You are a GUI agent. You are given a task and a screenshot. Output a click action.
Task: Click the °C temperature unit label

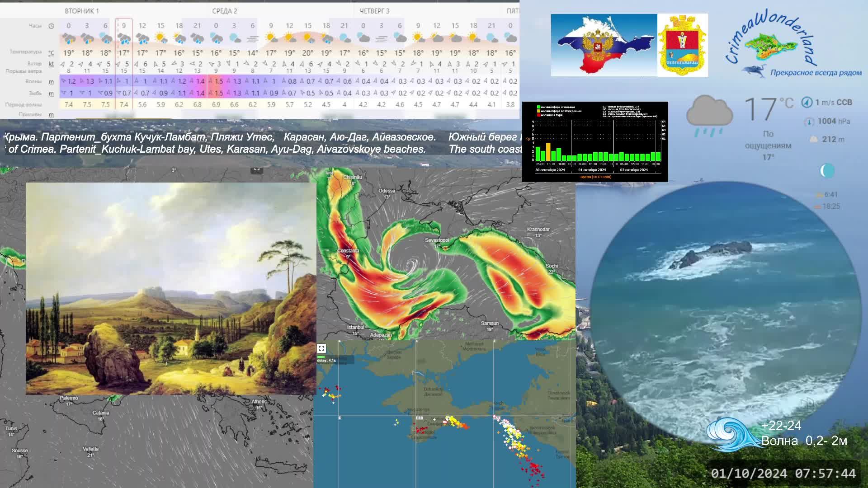click(51, 52)
